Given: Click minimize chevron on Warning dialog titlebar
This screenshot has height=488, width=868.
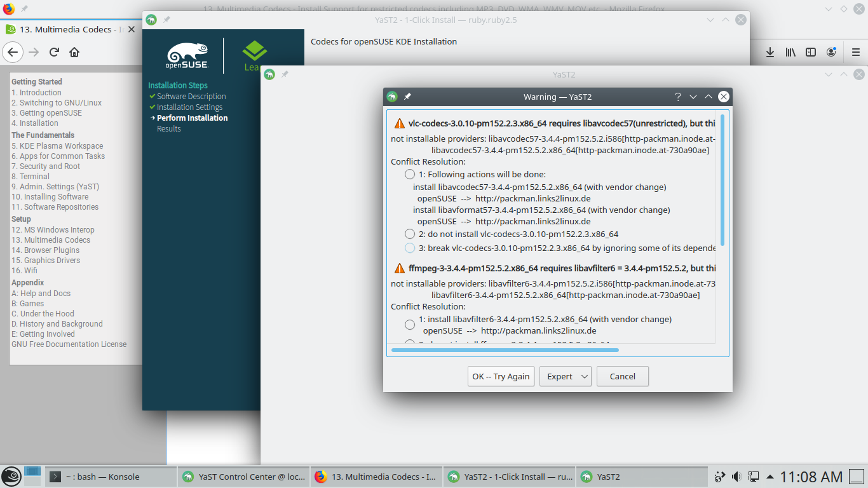Looking at the screenshot, I should click(693, 97).
